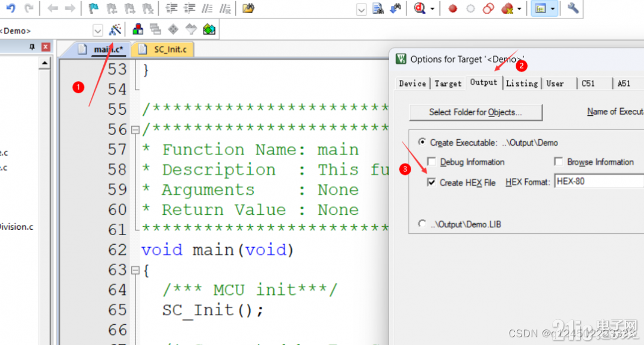This screenshot has height=345, width=644.
Task: Enable the Browse Information checkbox
Action: coord(558,161)
